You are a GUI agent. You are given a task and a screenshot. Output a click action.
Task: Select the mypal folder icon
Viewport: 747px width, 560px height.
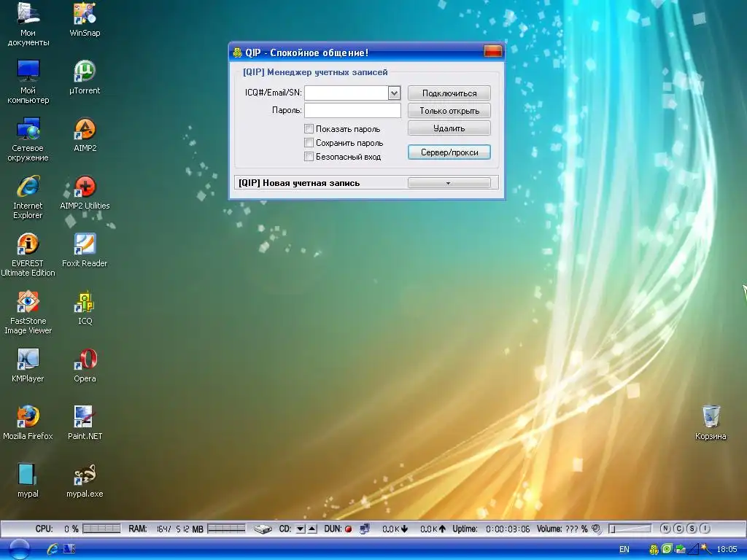coord(28,480)
